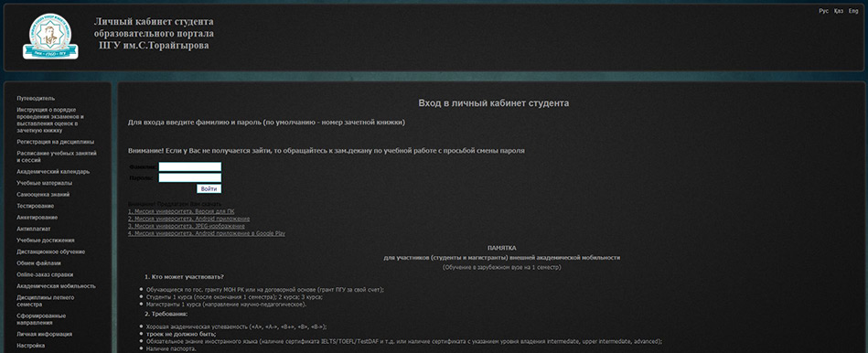The height and width of the screenshot is (353, 868).
Task: Switch language to Қаз
Action: 838,11
